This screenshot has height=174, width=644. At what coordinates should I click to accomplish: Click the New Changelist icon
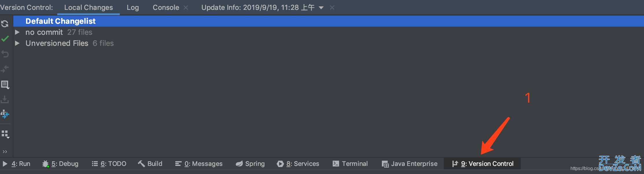5,85
